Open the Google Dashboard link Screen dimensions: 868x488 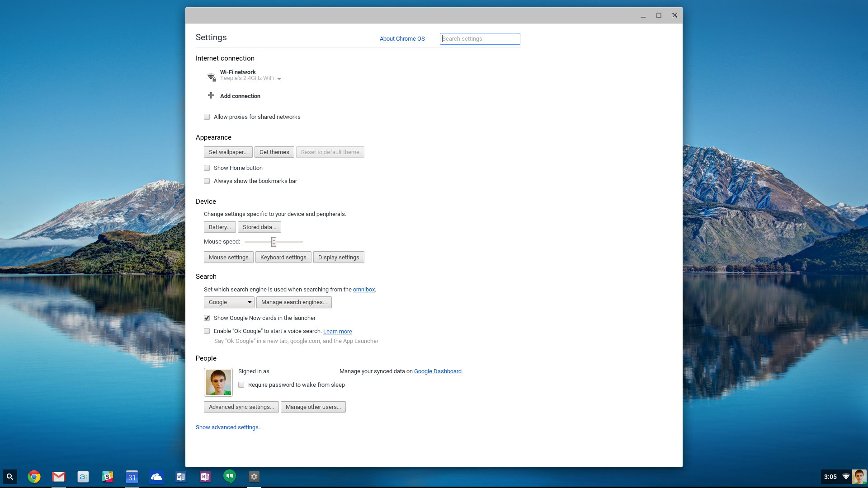coord(437,371)
